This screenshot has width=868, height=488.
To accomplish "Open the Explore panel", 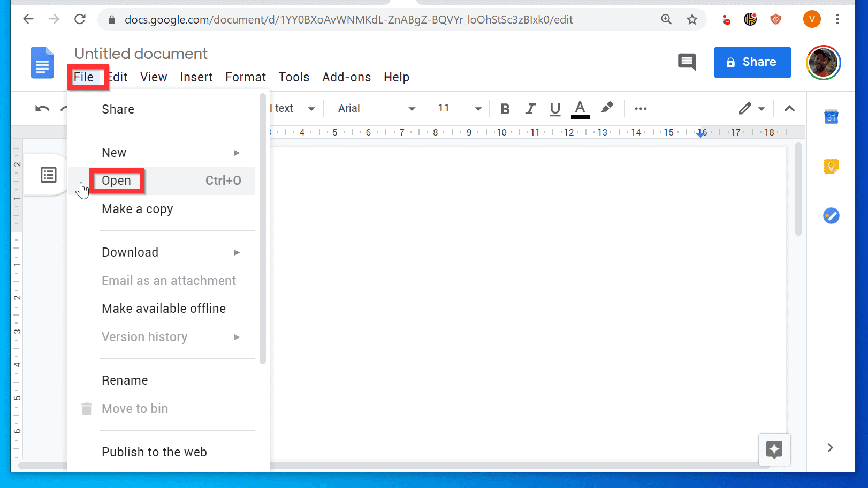I will pos(774,450).
